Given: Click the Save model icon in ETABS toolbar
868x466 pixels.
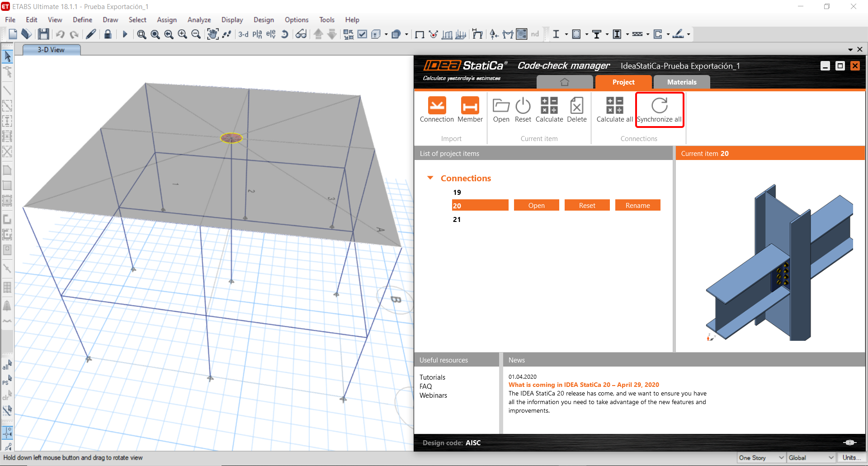Looking at the screenshot, I should (43, 34).
